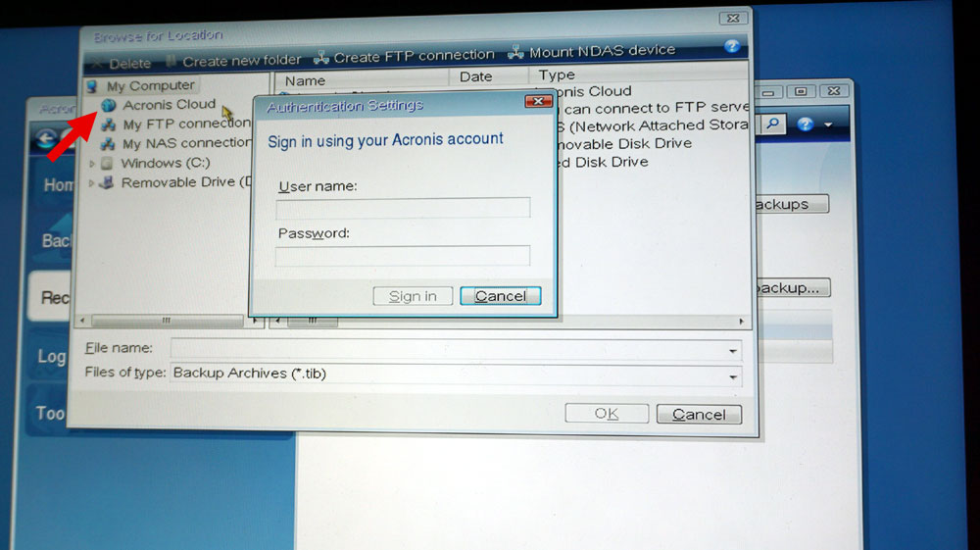
Task: Sort by the Date column header
Action: (x=475, y=76)
